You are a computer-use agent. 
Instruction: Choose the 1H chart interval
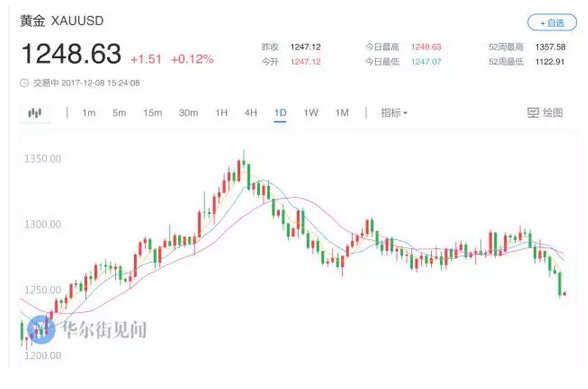click(222, 113)
